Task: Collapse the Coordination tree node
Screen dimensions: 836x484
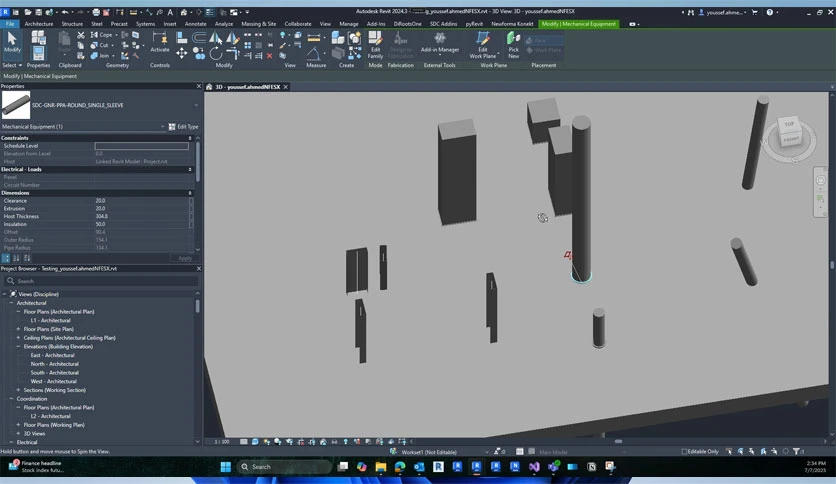Action: tap(11, 399)
